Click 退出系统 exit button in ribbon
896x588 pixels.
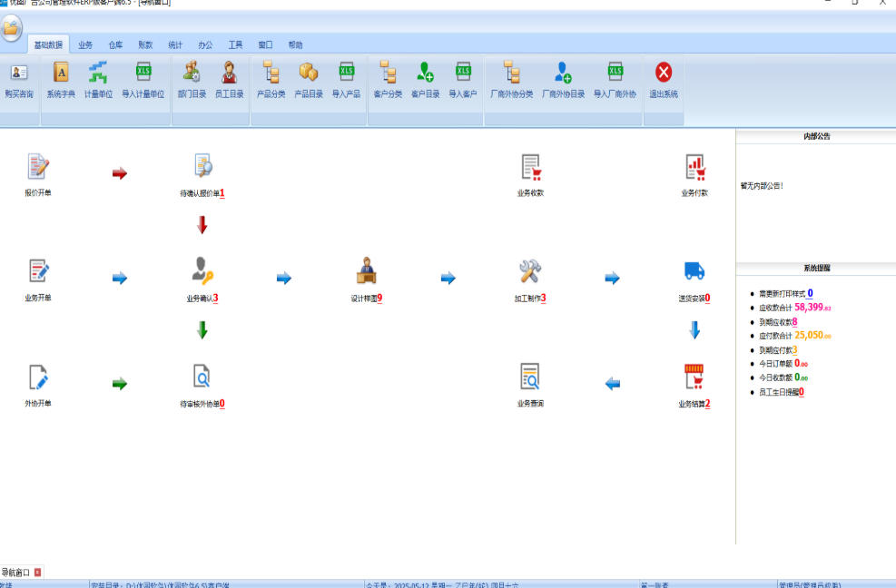[x=664, y=80]
